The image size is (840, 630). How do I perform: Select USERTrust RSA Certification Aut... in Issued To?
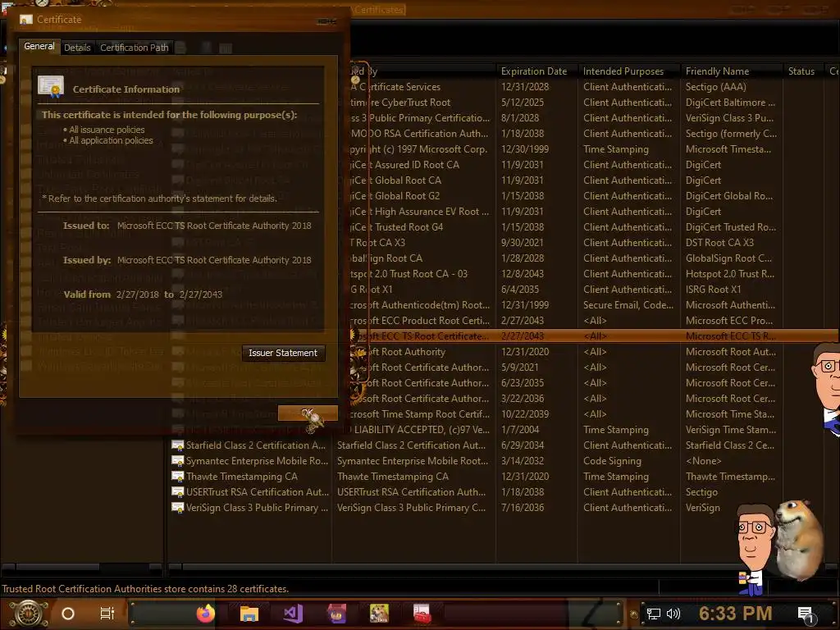point(257,492)
